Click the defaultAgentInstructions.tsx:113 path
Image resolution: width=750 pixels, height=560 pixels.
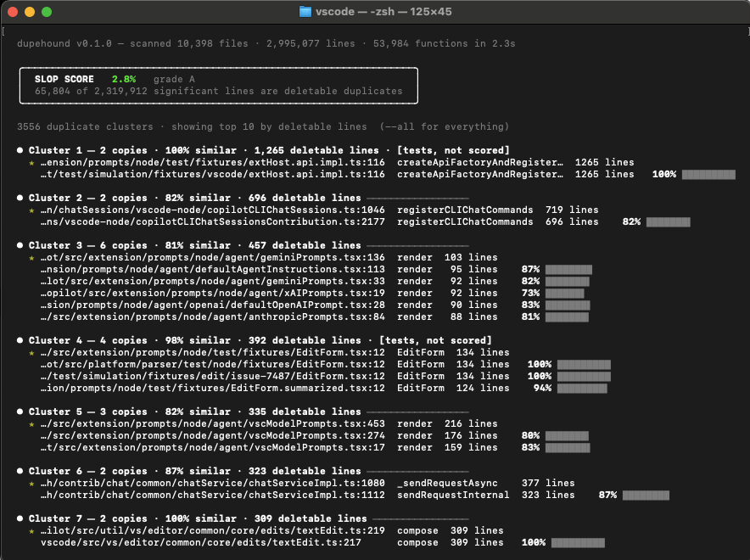coord(213,269)
